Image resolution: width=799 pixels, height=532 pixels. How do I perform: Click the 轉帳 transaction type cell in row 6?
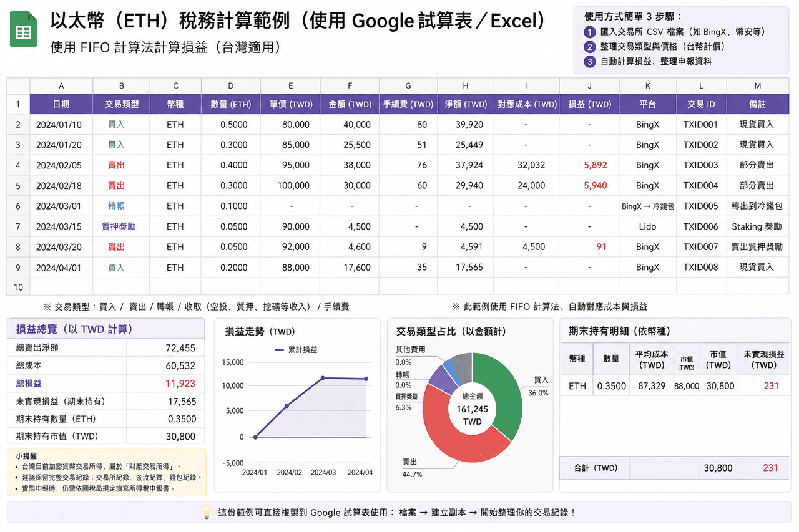pos(116,206)
